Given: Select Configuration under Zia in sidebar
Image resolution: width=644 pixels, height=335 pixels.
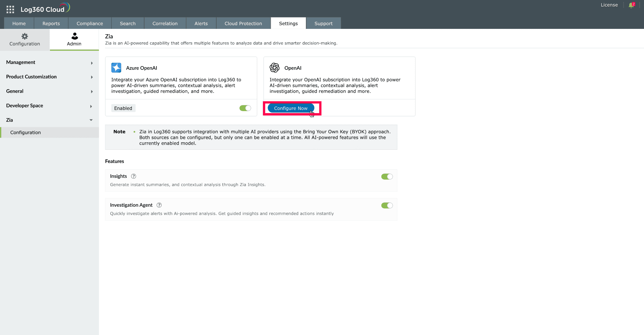Looking at the screenshot, I should [50, 133].
